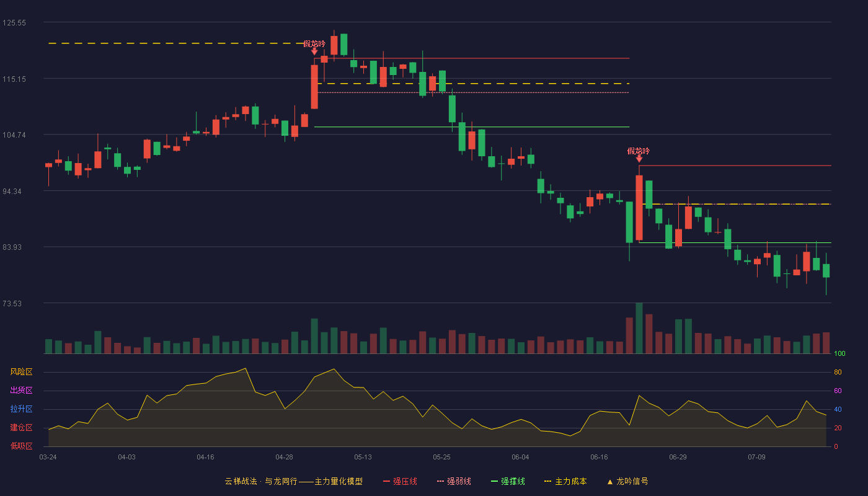Click the 风险区 zone label
Image resolution: width=868 pixels, height=496 pixels.
tap(21, 372)
